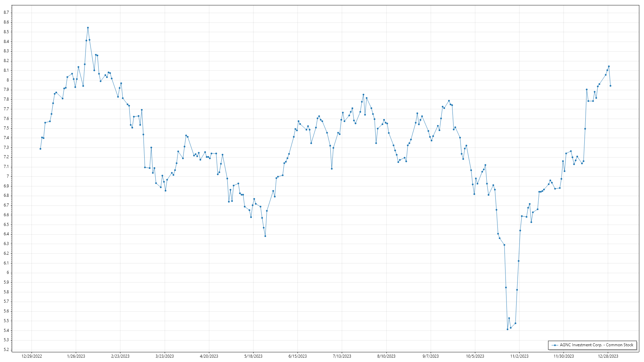Click the 5.2 y-axis value label
Viewport: 644px width, 362px height.
click(6, 350)
